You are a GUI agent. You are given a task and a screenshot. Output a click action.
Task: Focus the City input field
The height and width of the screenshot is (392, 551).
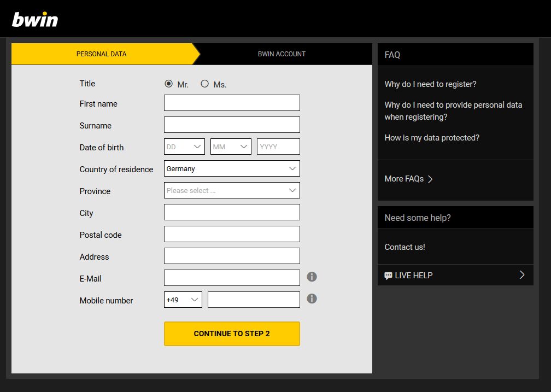tap(232, 212)
